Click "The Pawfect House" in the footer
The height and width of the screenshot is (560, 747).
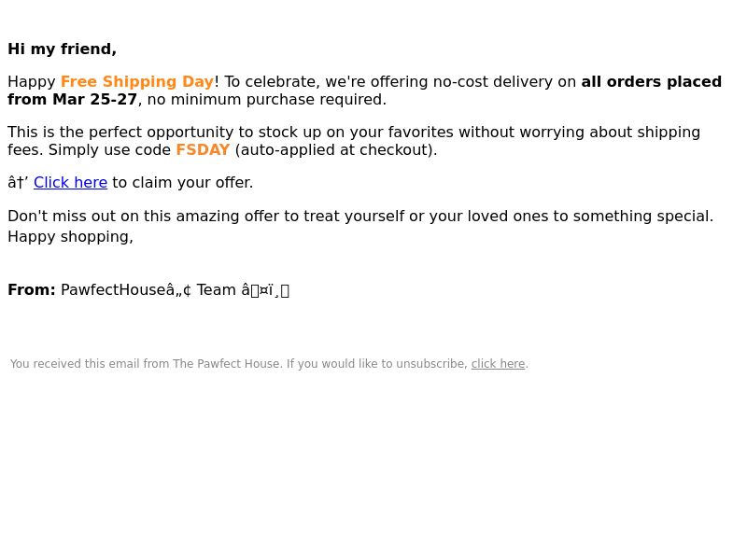227,364
